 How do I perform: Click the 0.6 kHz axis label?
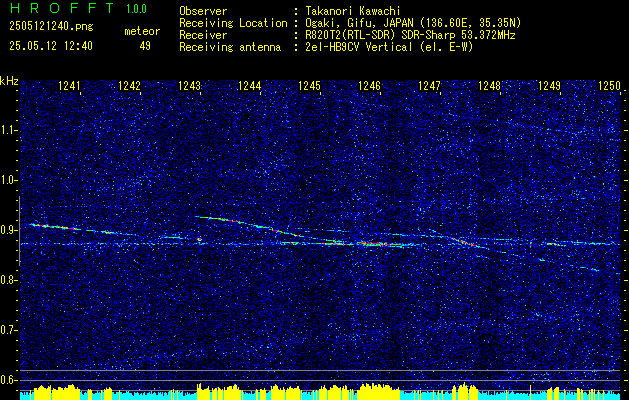tap(9, 380)
